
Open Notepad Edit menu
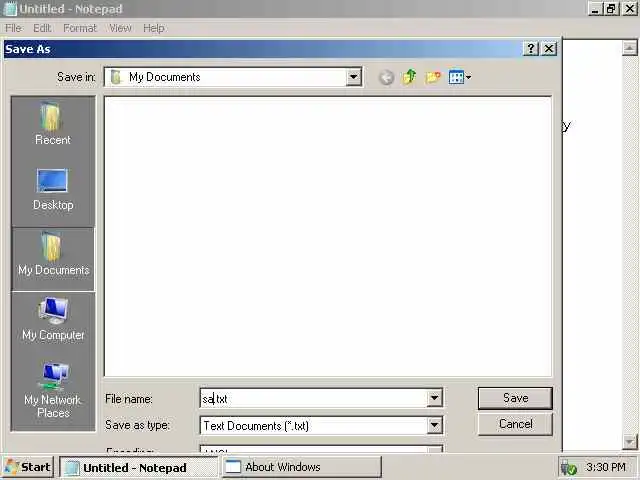tap(42, 28)
